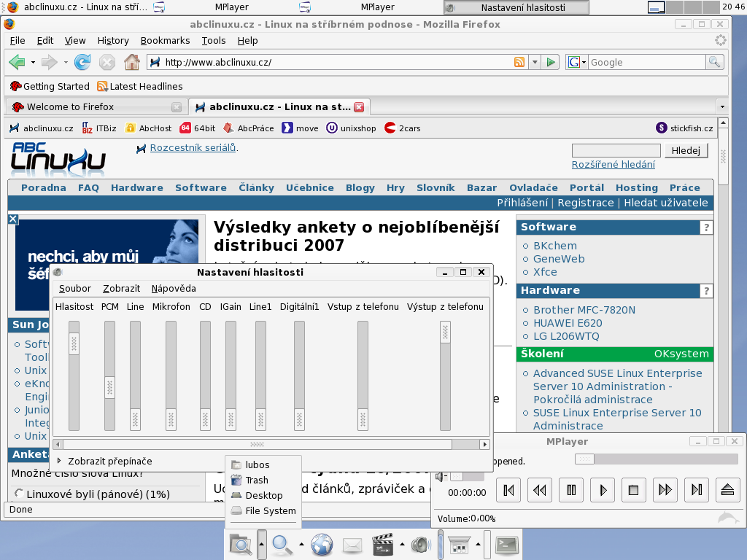This screenshot has width=747, height=560.
Task: Click the PCM slider handle
Action: click(x=109, y=388)
